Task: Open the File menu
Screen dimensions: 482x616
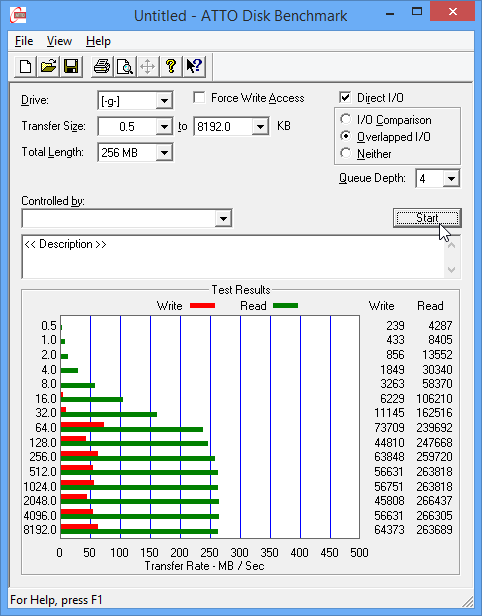Action: click(x=24, y=41)
